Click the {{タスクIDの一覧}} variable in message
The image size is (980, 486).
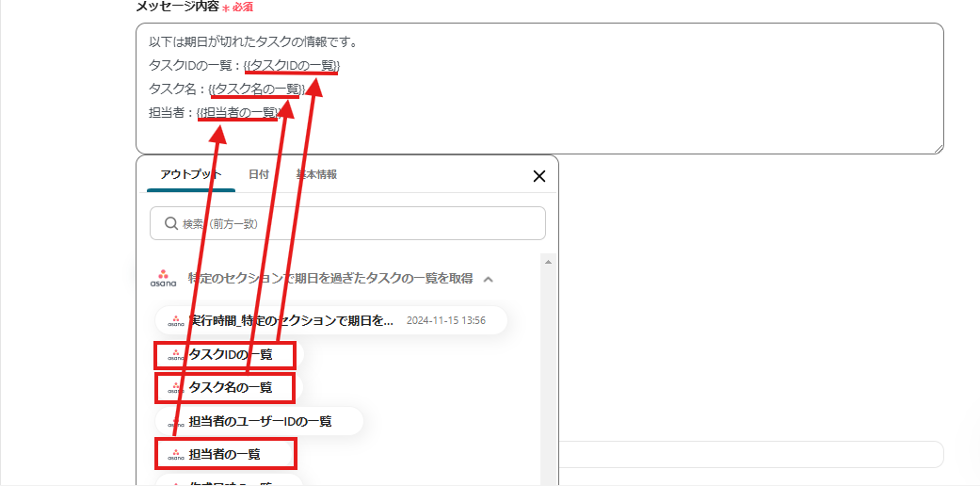point(292,65)
